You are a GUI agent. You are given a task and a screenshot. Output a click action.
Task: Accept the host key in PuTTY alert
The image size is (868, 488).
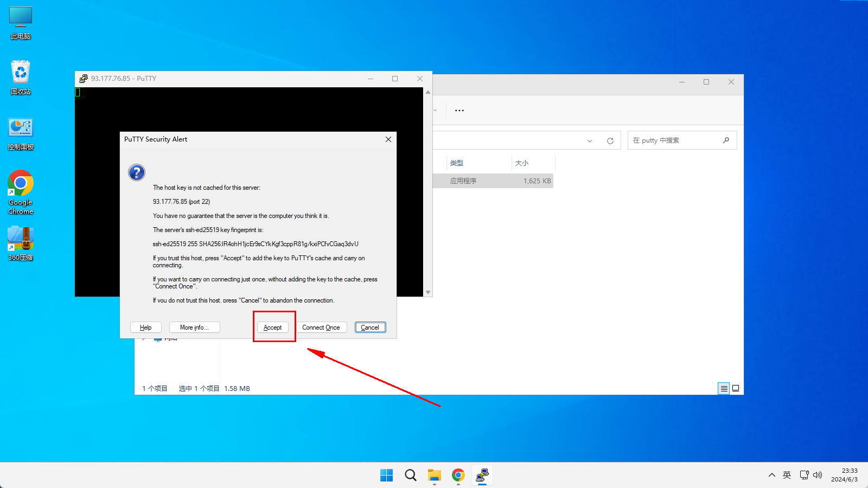click(x=273, y=328)
